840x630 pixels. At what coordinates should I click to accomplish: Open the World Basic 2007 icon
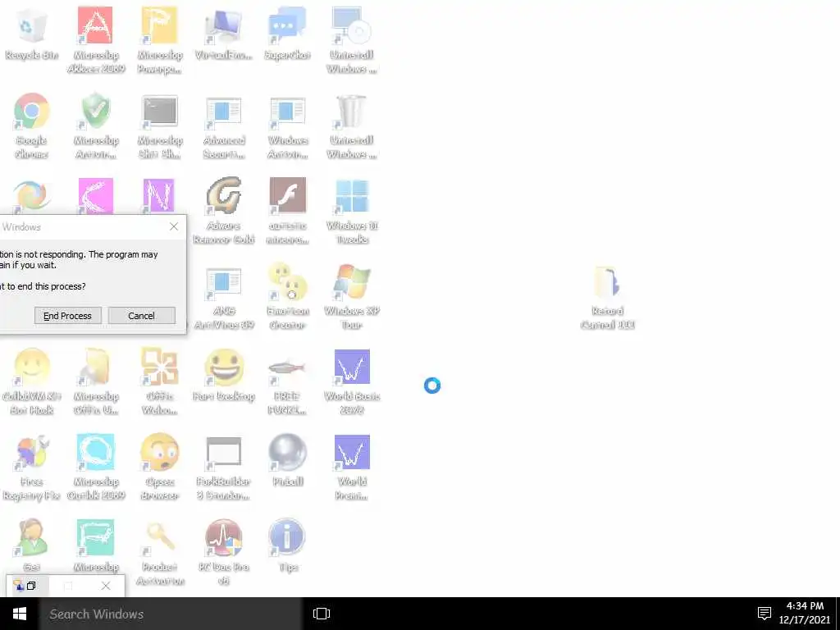tap(351, 381)
